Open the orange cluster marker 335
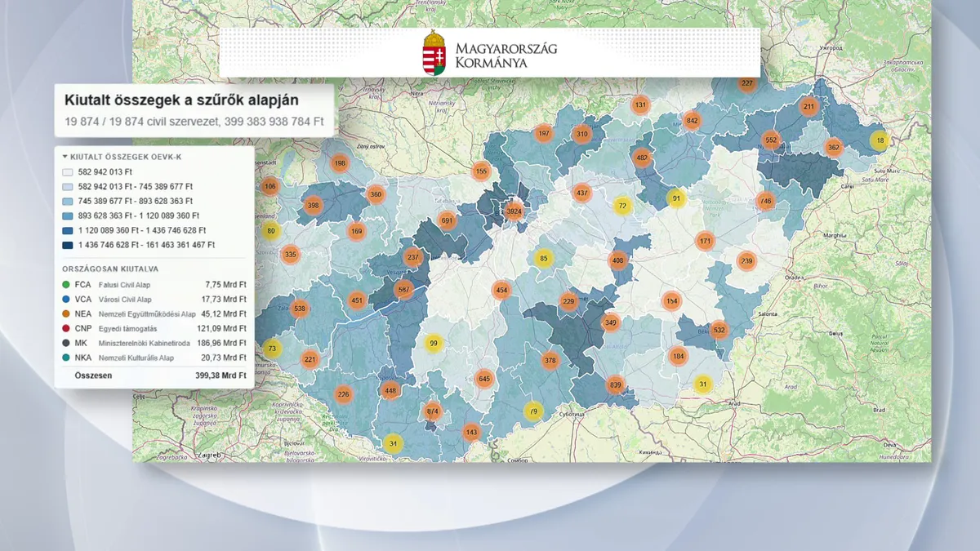 tap(290, 255)
